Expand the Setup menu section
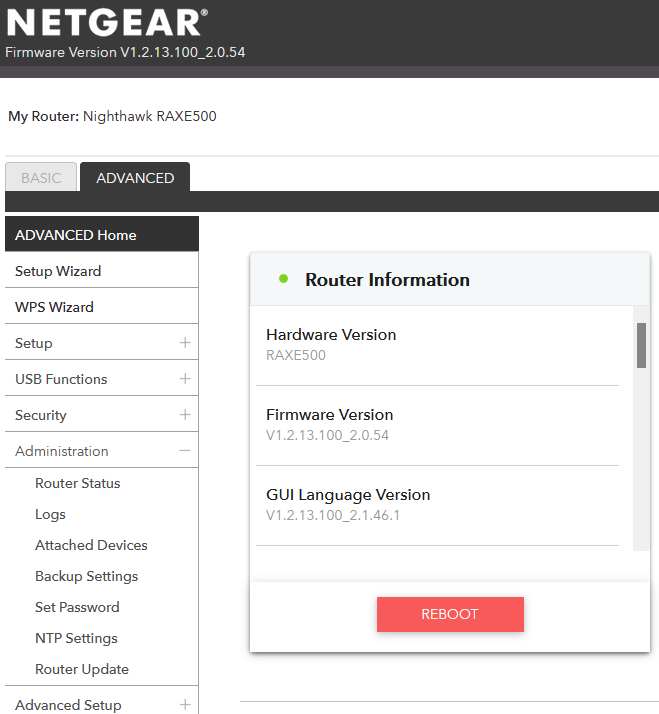659x714 pixels. click(184, 343)
